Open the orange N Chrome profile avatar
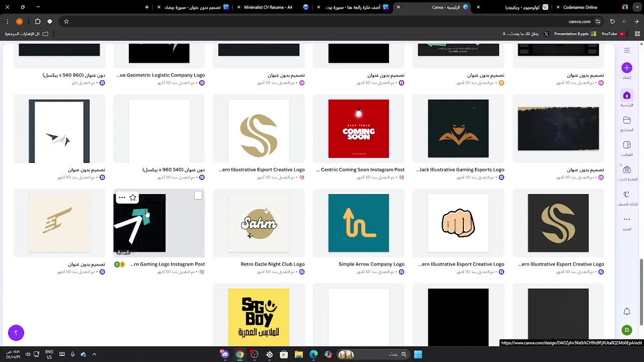 (x=19, y=22)
